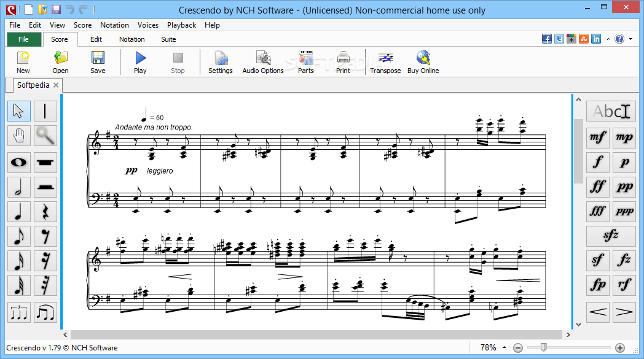Viewport: 644px width, 359px height.
Task: Toggle the hand pan tool
Action: pos(19,136)
